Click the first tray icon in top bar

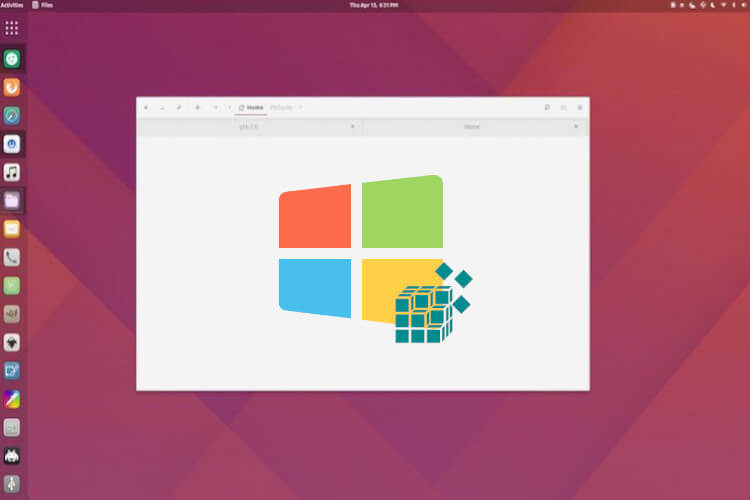673,5
